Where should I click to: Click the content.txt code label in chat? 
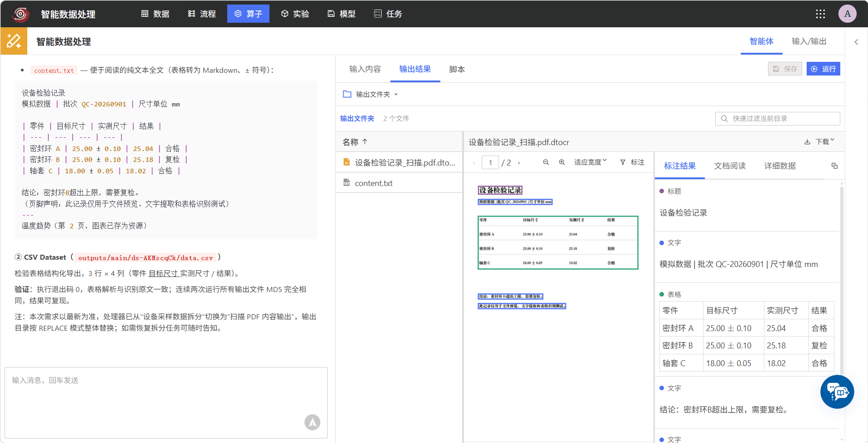[x=54, y=70]
